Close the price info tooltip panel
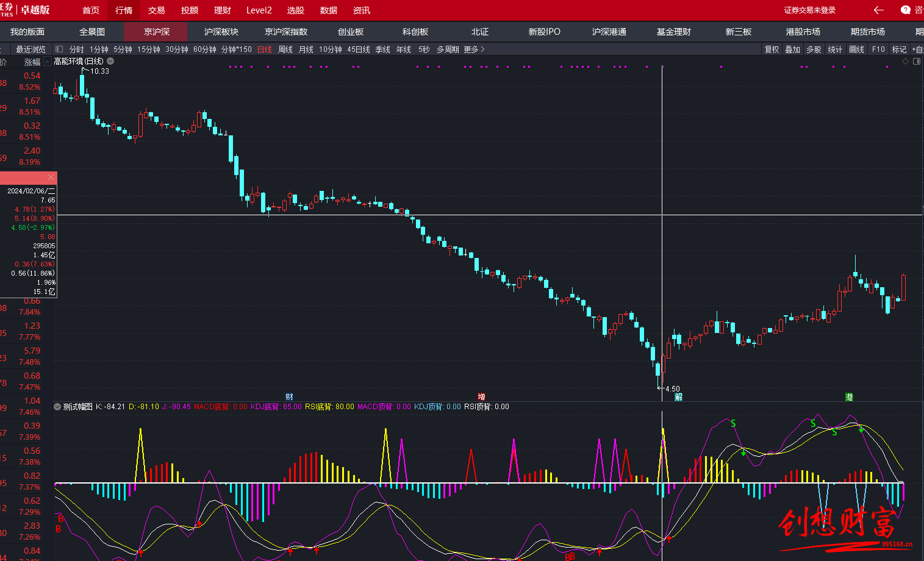This screenshot has height=561, width=924. click(51, 177)
